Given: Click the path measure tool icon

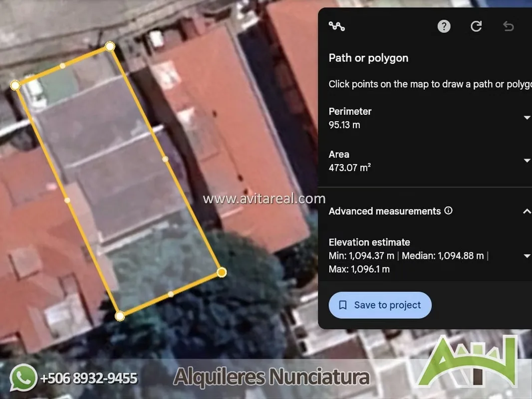Looking at the screenshot, I should tap(336, 26).
